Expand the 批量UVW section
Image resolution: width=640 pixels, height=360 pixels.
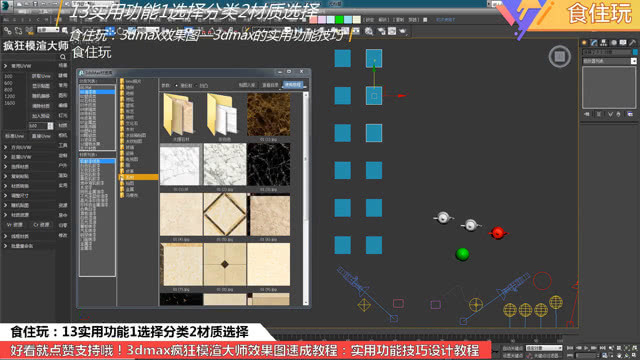(x=6, y=157)
